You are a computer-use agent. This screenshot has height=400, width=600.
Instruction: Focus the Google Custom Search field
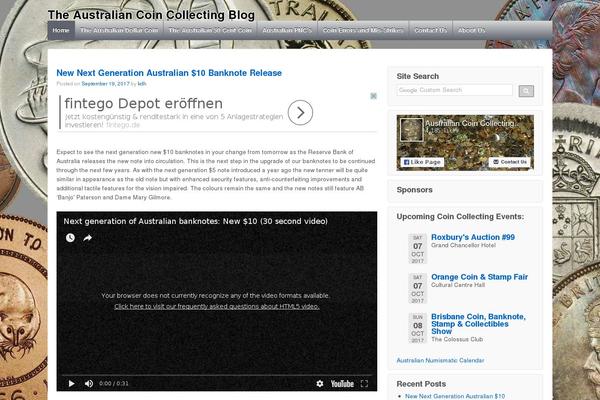[455, 90]
